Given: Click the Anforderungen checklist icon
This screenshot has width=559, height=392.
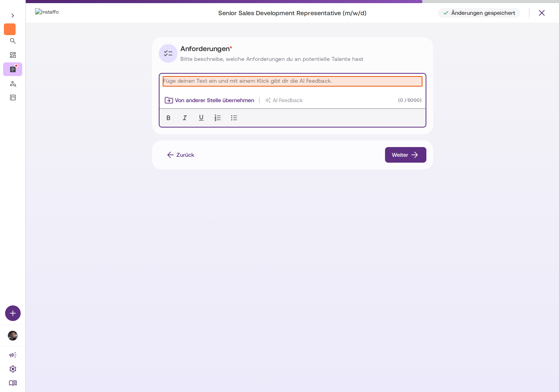Looking at the screenshot, I should coord(168,53).
